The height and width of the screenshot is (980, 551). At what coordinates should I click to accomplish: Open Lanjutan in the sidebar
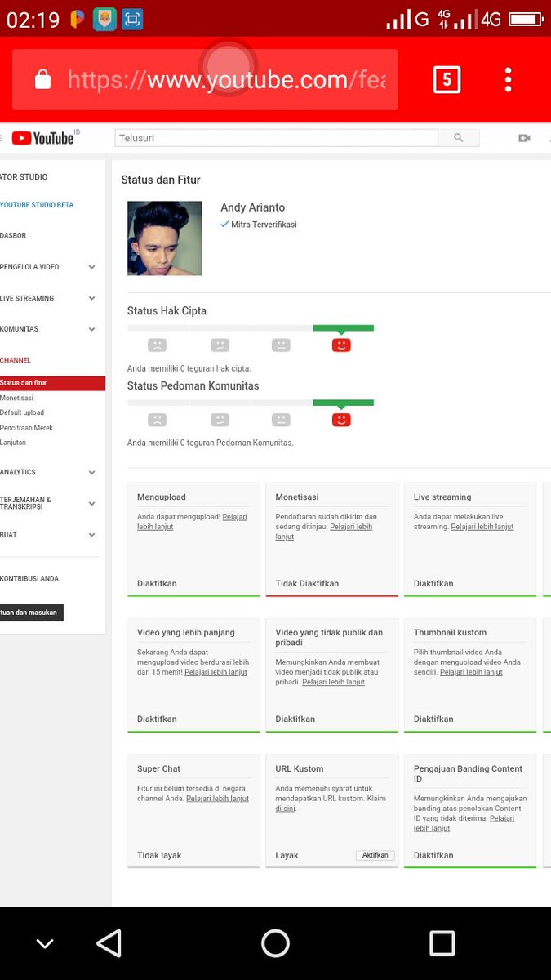click(x=13, y=443)
